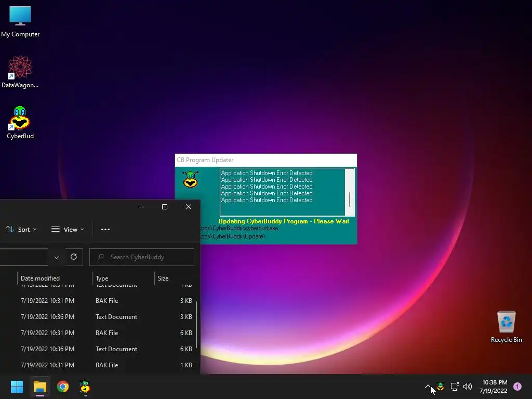The height and width of the screenshot is (399, 532).
Task: Click the CB Program Updater title bar
Action: [265, 160]
